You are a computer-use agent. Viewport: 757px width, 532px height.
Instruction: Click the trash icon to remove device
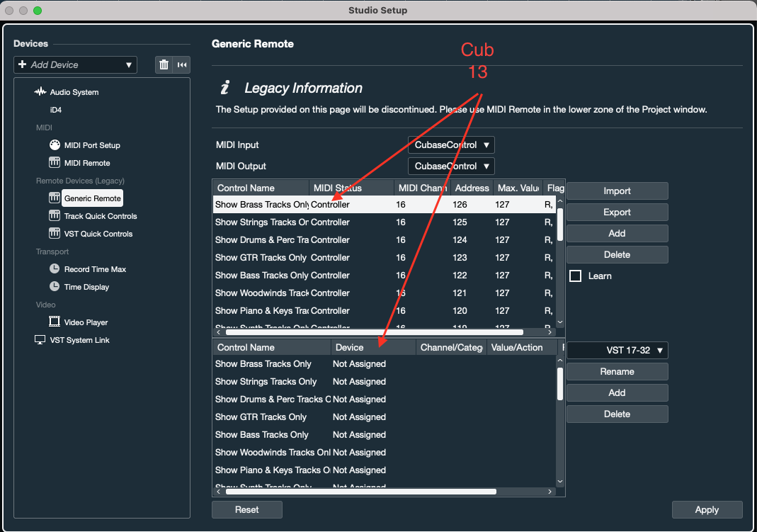coord(164,64)
